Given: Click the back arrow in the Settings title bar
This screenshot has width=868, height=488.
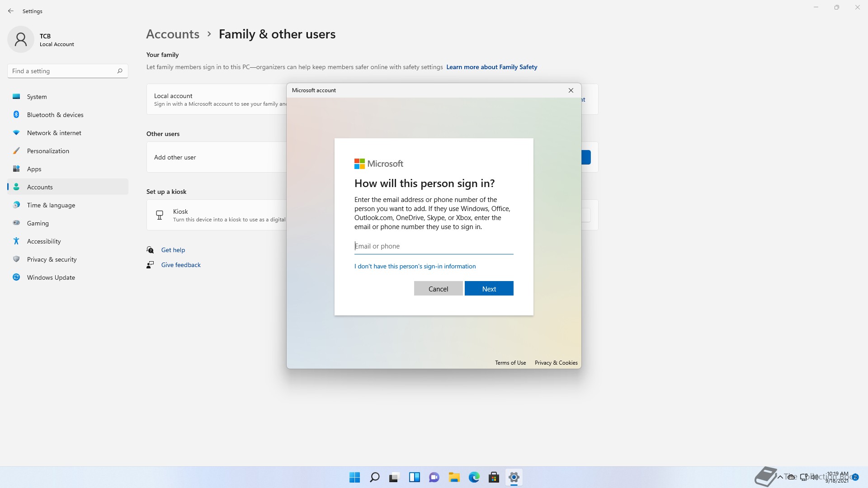Looking at the screenshot, I should tap(11, 11).
